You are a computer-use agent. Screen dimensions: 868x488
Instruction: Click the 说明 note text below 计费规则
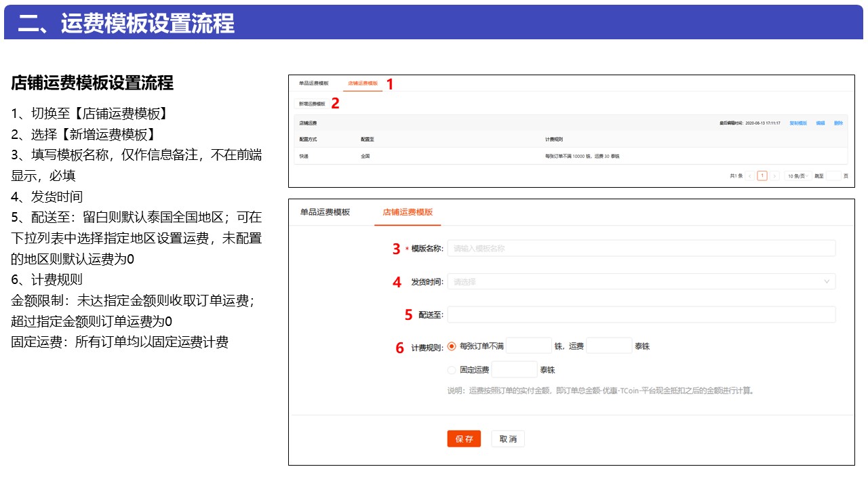[x=601, y=390]
